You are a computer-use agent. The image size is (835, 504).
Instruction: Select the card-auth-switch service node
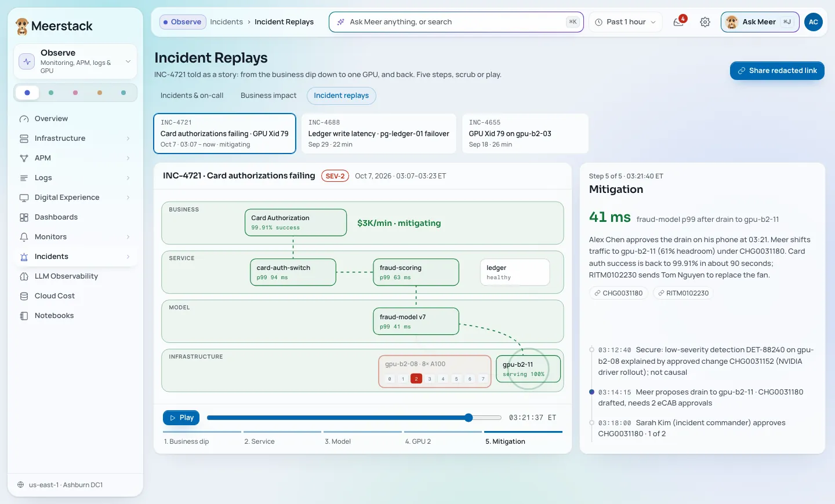[293, 272]
